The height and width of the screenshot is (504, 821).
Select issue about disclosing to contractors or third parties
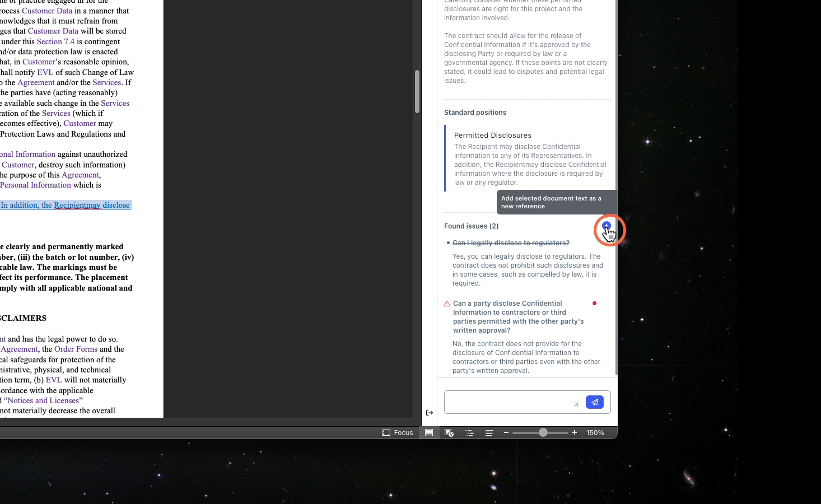tap(519, 317)
